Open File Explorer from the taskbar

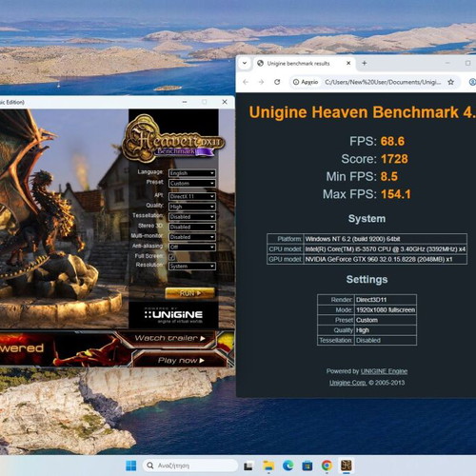point(268,466)
